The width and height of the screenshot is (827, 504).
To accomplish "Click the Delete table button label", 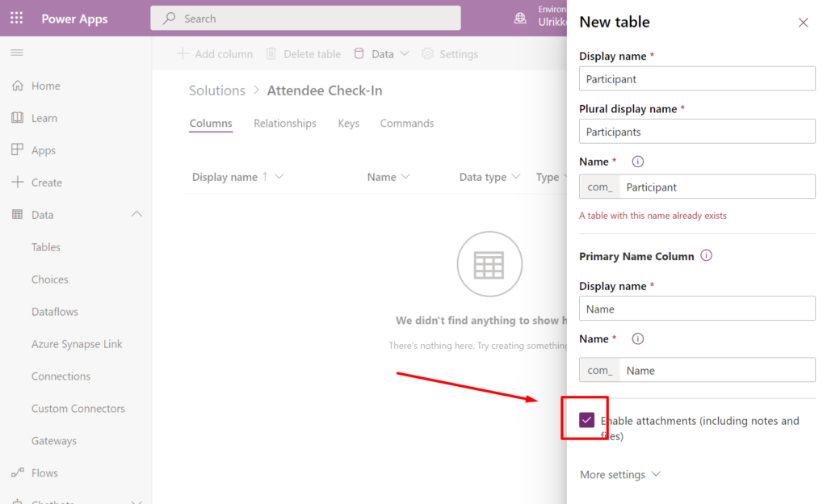I will coord(313,54).
